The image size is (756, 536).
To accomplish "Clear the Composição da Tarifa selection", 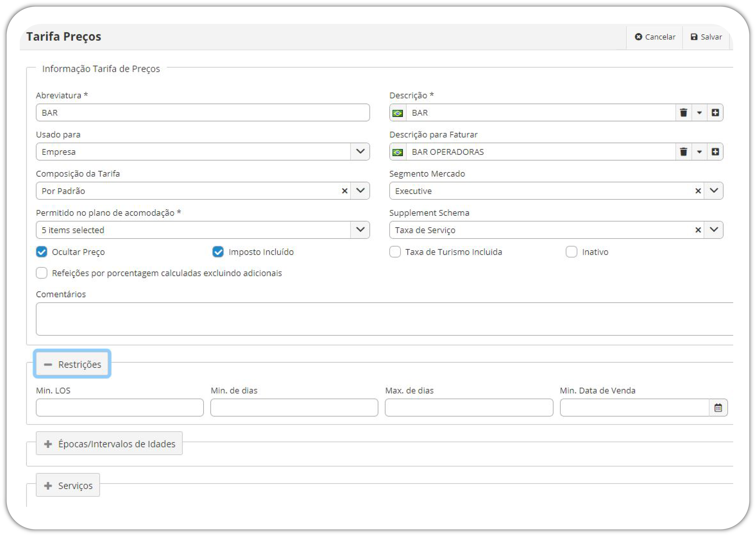I will coord(345,191).
